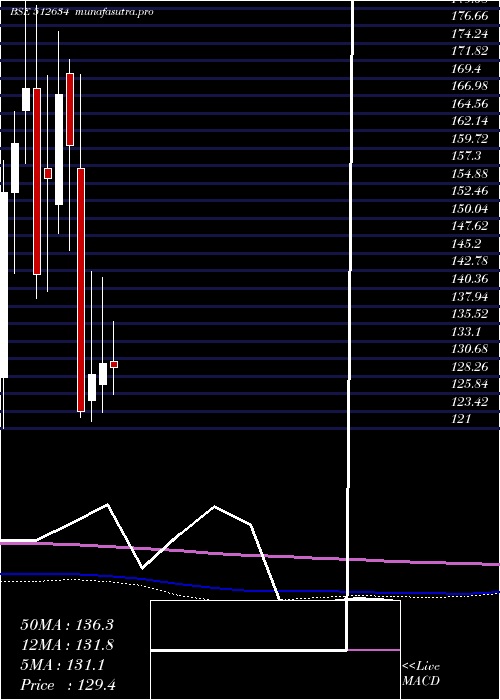Select the 142.78 price axis label
500x700 pixels.
pos(470,261)
